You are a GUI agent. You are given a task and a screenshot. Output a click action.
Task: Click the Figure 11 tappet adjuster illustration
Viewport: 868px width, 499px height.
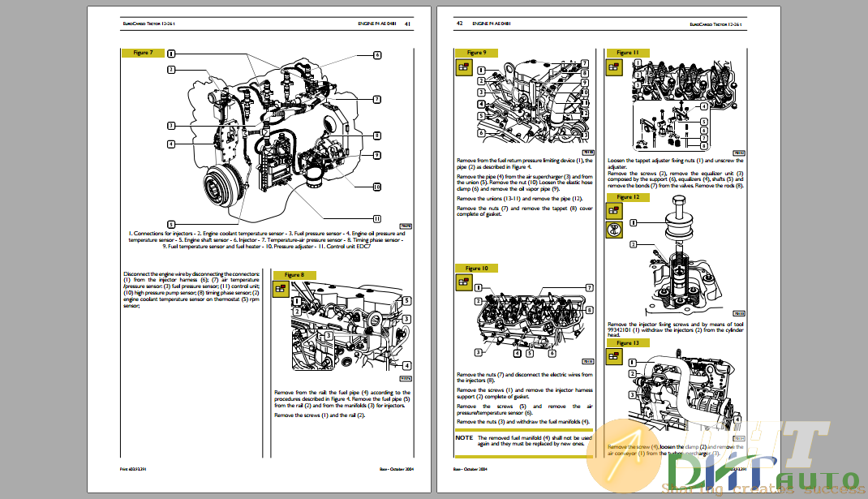point(685,105)
